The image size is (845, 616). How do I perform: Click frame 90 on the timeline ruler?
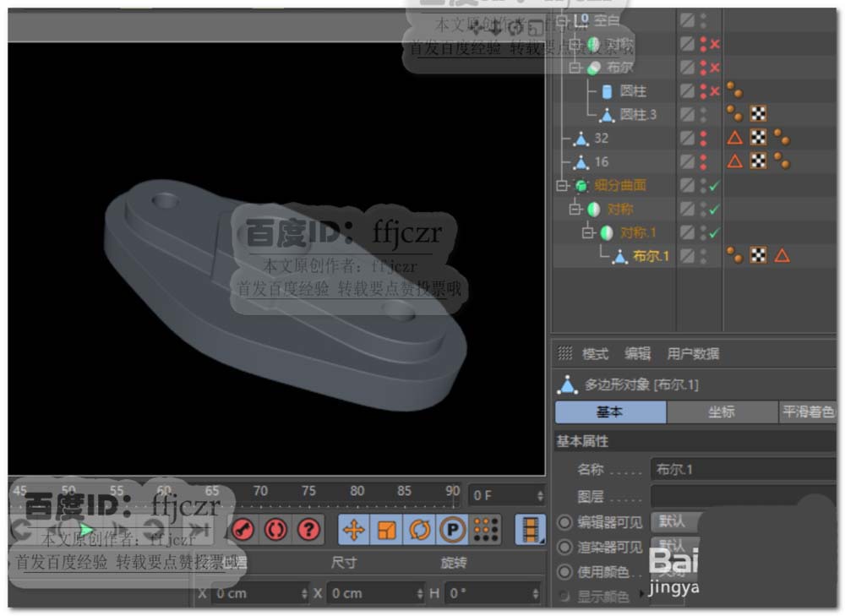coord(453,491)
